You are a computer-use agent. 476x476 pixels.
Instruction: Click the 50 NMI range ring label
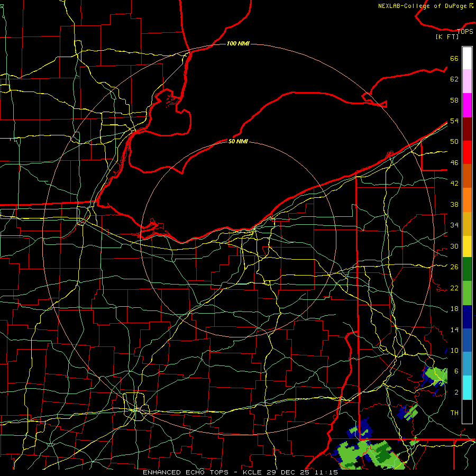(x=238, y=141)
